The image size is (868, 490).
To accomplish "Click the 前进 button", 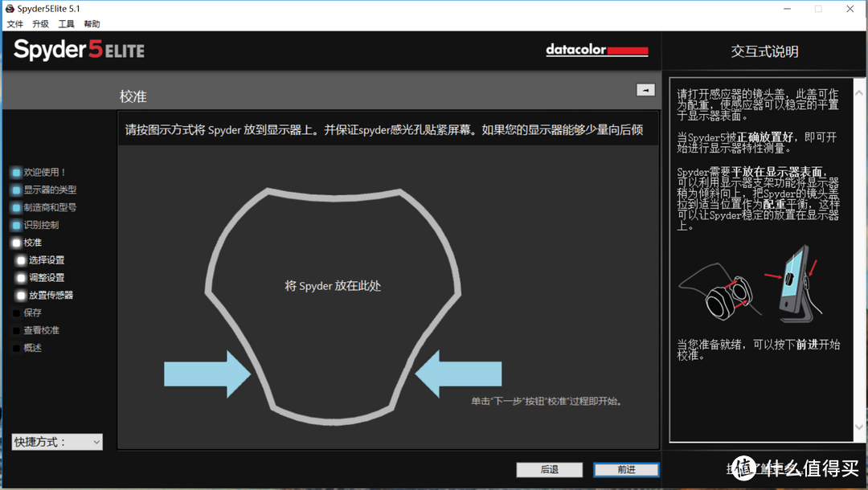I will (626, 470).
